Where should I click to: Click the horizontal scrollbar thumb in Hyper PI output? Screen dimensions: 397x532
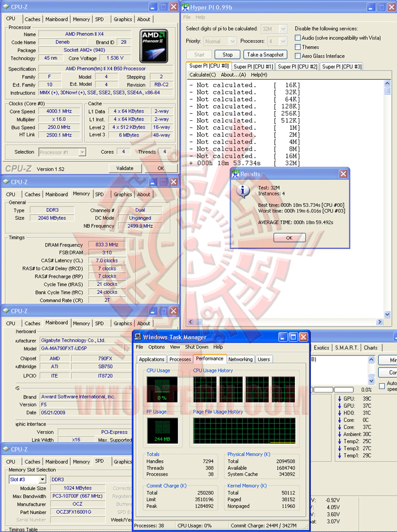pos(198,322)
